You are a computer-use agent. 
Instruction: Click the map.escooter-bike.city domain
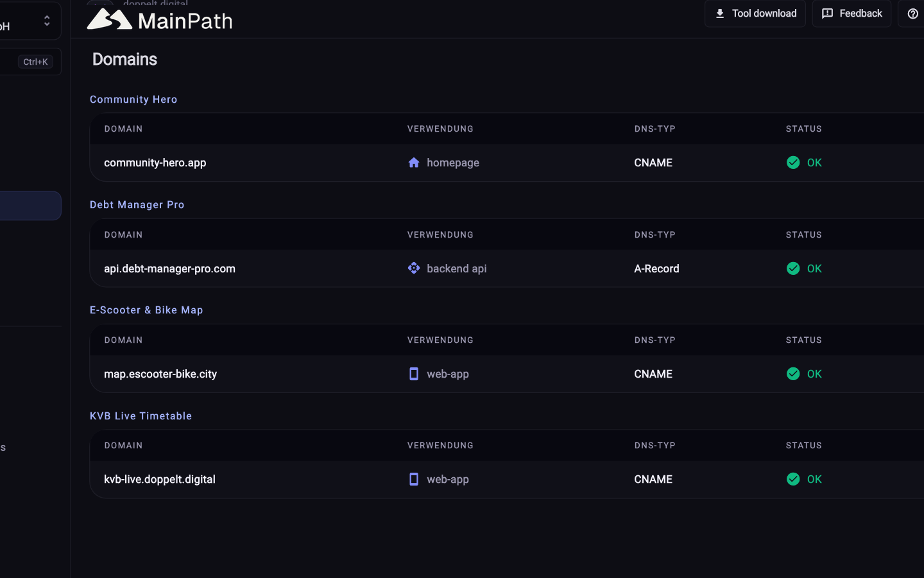[x=160, y=374]
